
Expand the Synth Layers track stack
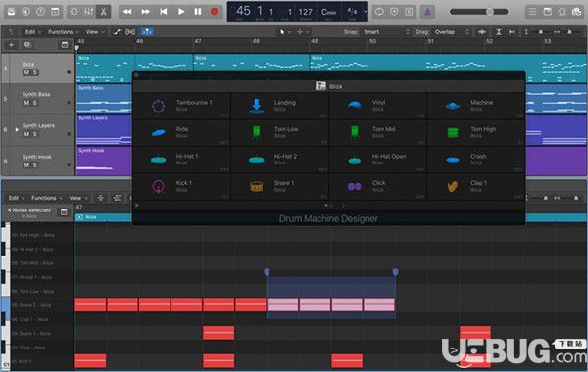[17, 130]
